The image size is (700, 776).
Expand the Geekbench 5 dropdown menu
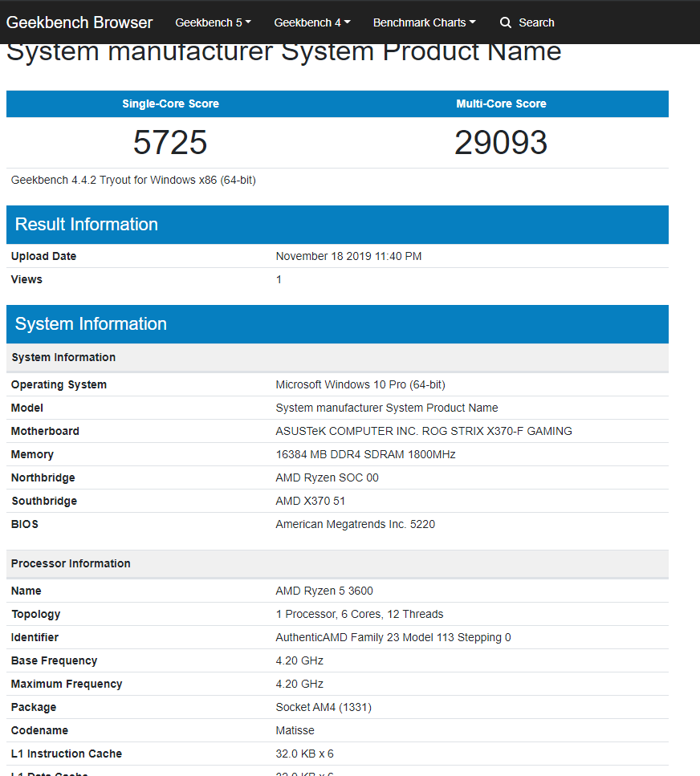pyautogui.click(x=213, y=22)
